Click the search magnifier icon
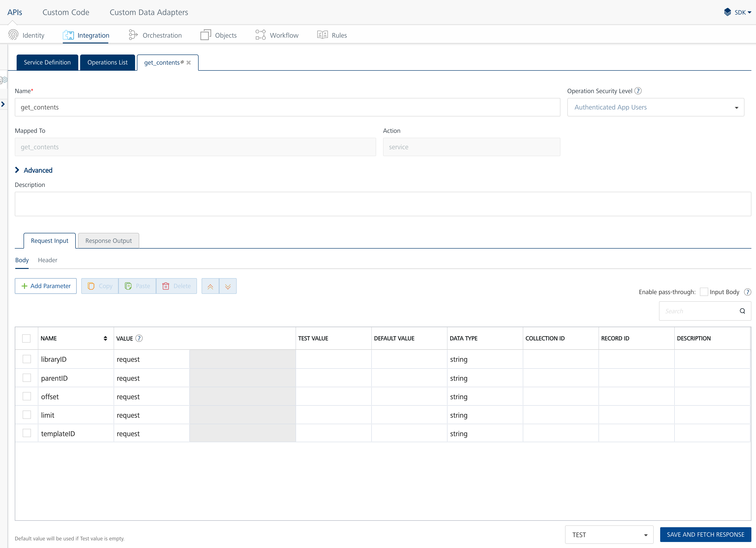This screenshot has height=548, width=756. (742, 311)
